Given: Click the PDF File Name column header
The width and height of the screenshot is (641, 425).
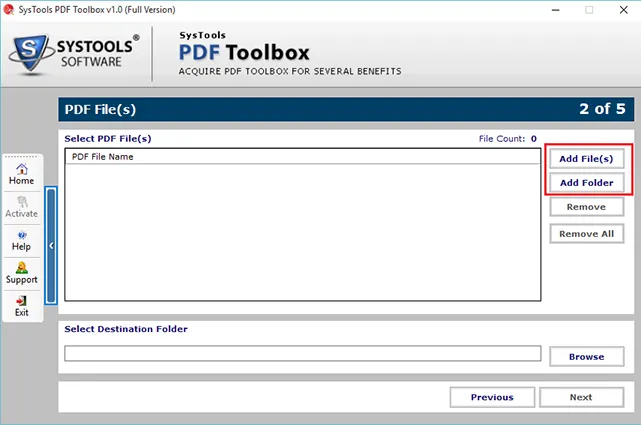Looking at the screenshot, I should [303, 157].
